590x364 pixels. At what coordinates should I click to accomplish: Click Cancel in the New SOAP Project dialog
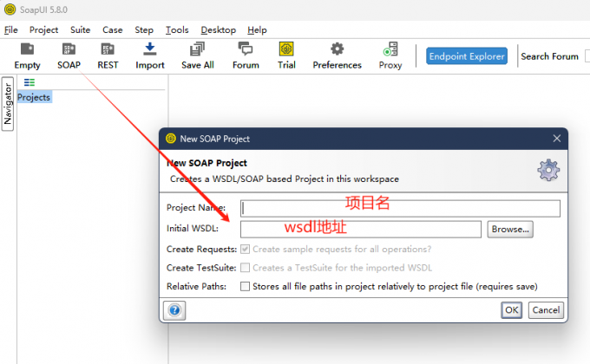[x=546, y=310]
